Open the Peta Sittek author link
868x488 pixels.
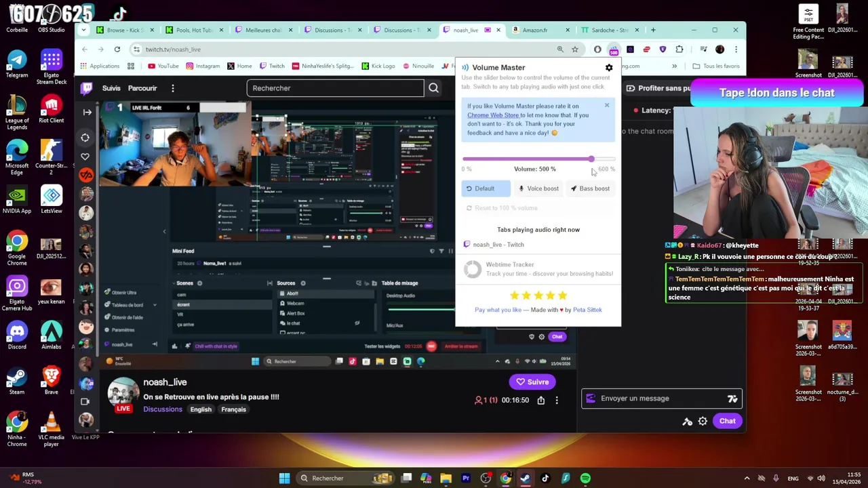[x=587, y=310]
